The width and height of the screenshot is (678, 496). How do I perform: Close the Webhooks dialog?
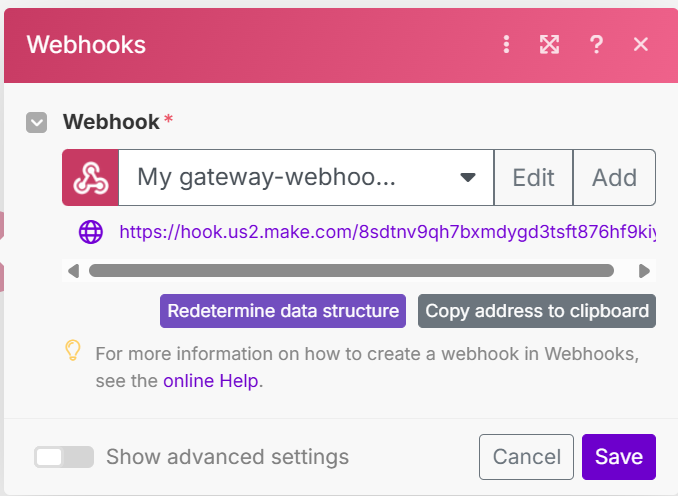641,44
